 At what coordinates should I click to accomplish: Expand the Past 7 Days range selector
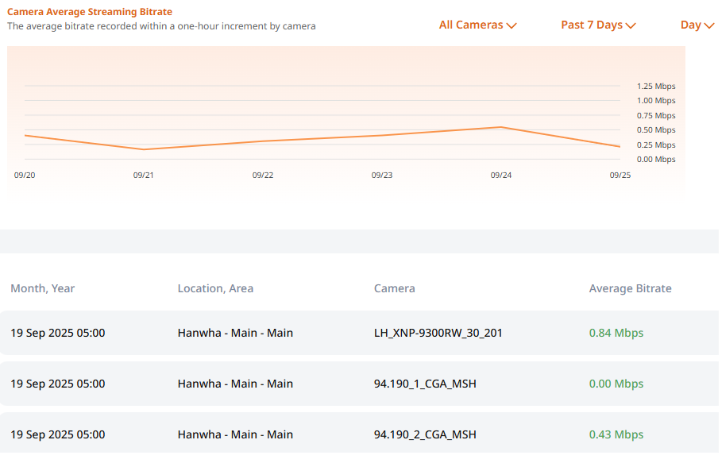tap(598, 25)
